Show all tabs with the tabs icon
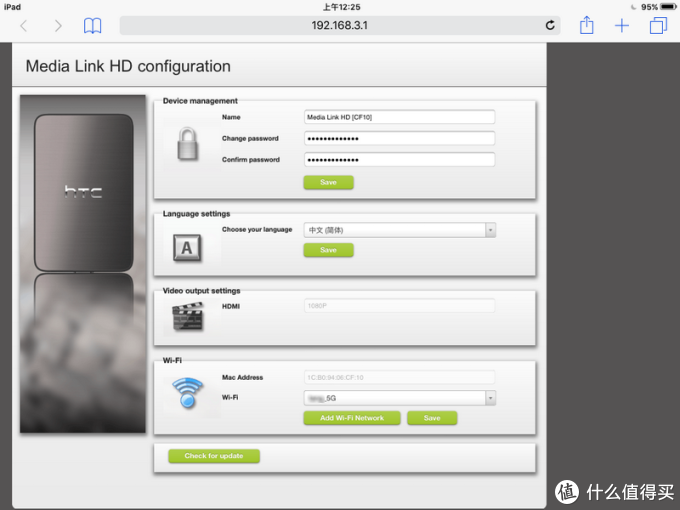 point(658,26)
